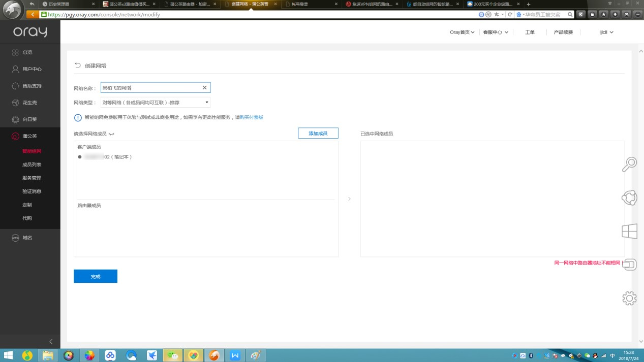Click the Windows logo icon on right edge
This screenshot has width=644, height=362.
point(629,232)
